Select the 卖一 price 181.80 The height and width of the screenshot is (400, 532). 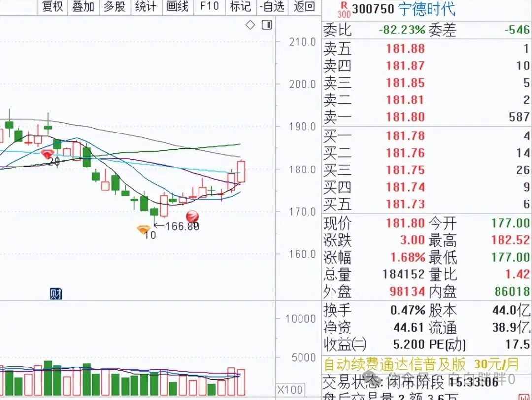tap(405, 117)
